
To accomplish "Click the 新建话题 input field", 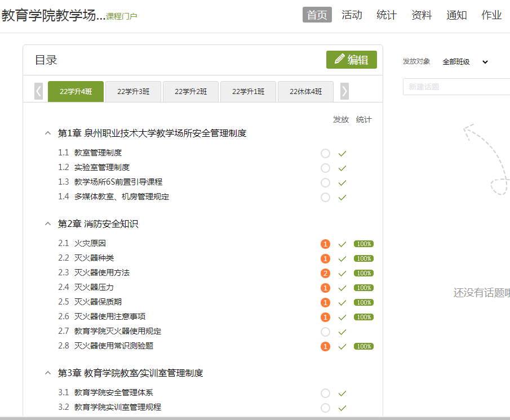I will pyautogui.click(x=456, y=87).
